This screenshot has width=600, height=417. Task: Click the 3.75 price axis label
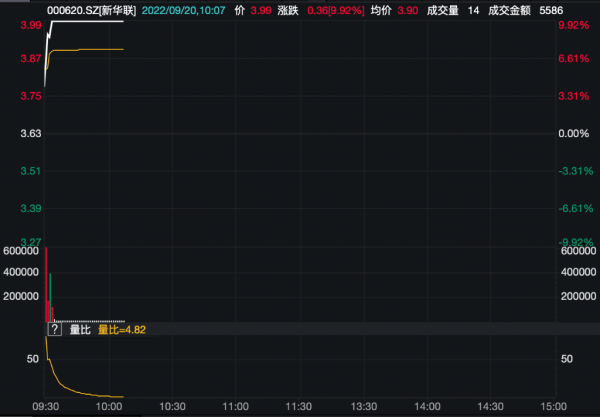coord(31,96)
